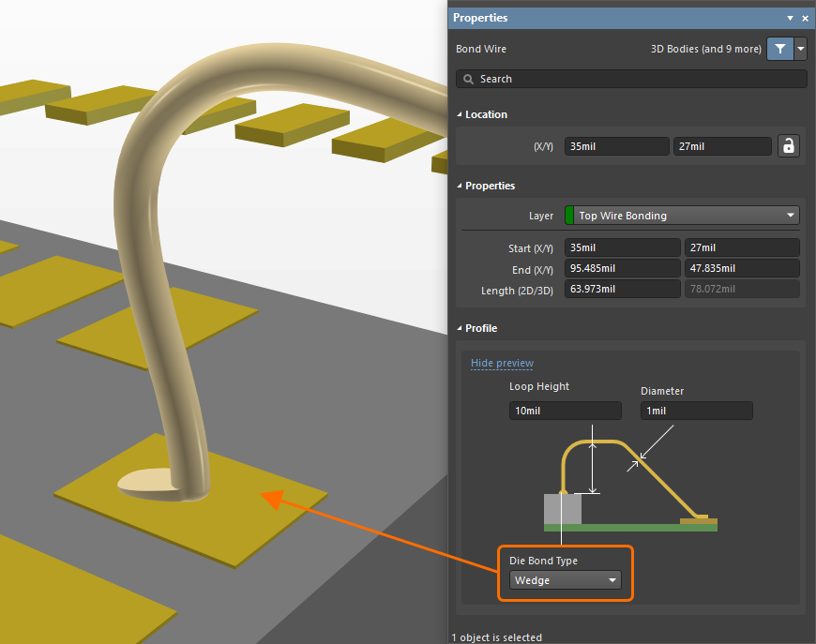Click the Hide preview link
This screenshot has height=644, width=816.
[502, 363]
